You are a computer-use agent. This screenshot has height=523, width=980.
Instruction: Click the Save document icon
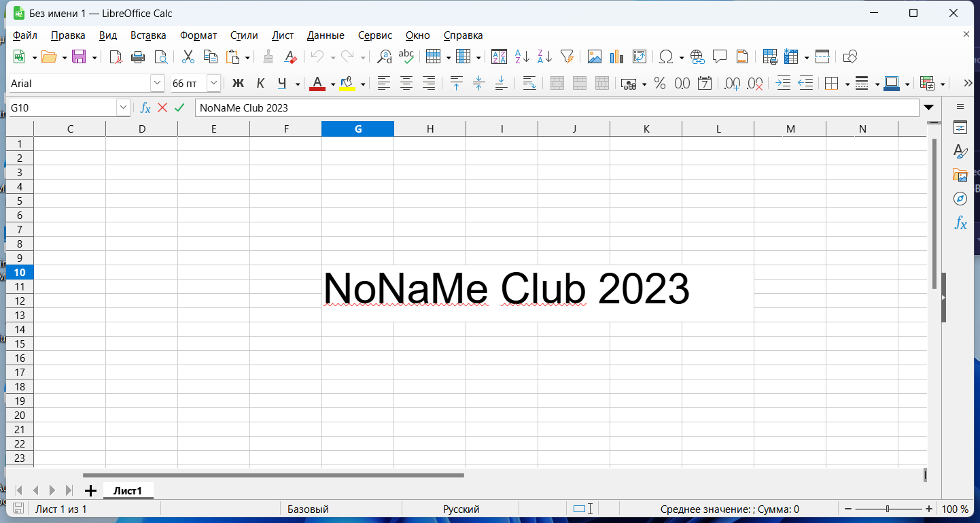point(79,57)
